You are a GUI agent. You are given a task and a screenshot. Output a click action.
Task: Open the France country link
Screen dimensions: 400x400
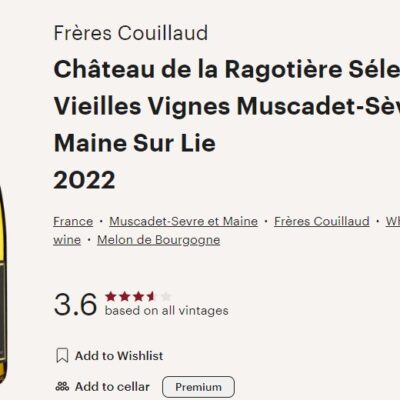click(73, 221)
